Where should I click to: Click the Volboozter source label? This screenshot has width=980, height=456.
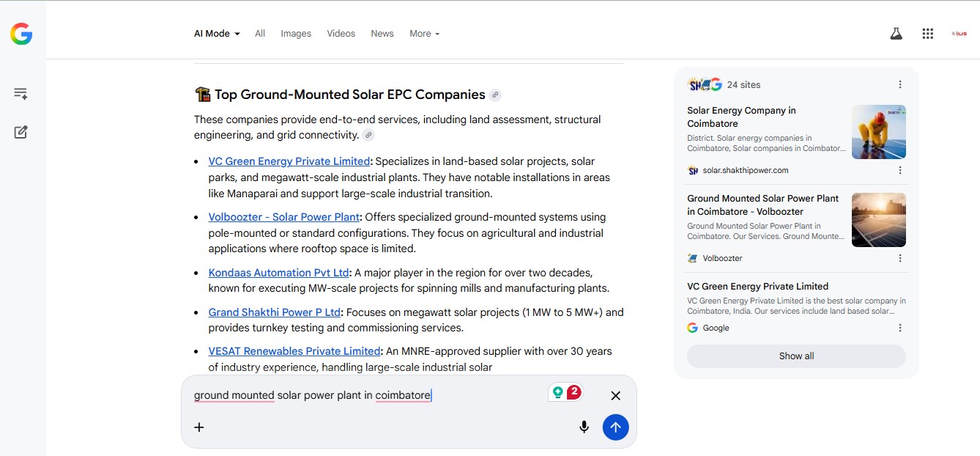pyautogui.click(x=722, y=258)
